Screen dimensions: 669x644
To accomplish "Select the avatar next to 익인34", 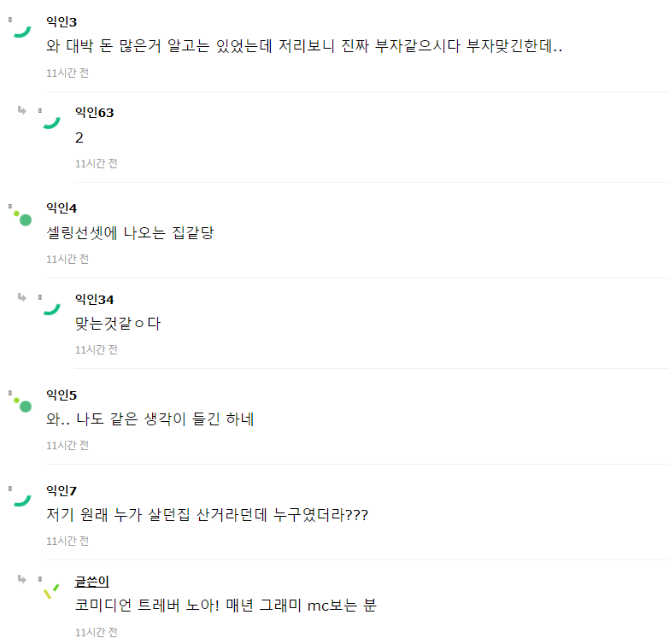I will [51, 307].
